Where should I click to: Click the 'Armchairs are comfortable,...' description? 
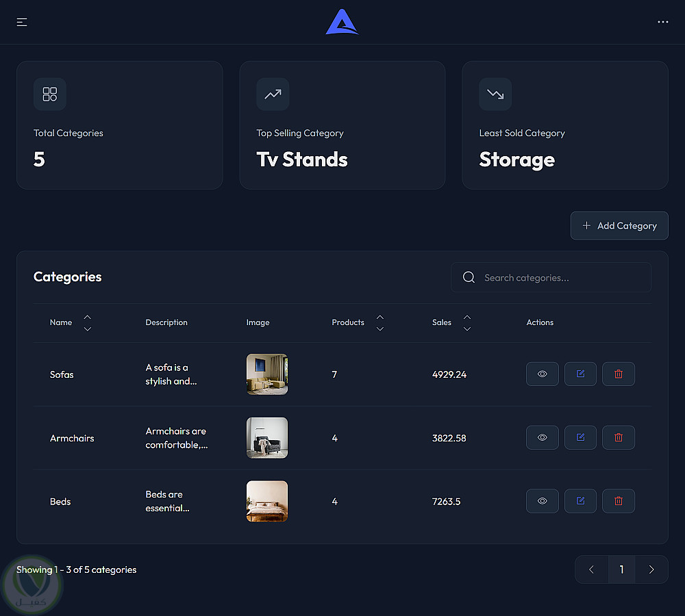pos(177,438)
